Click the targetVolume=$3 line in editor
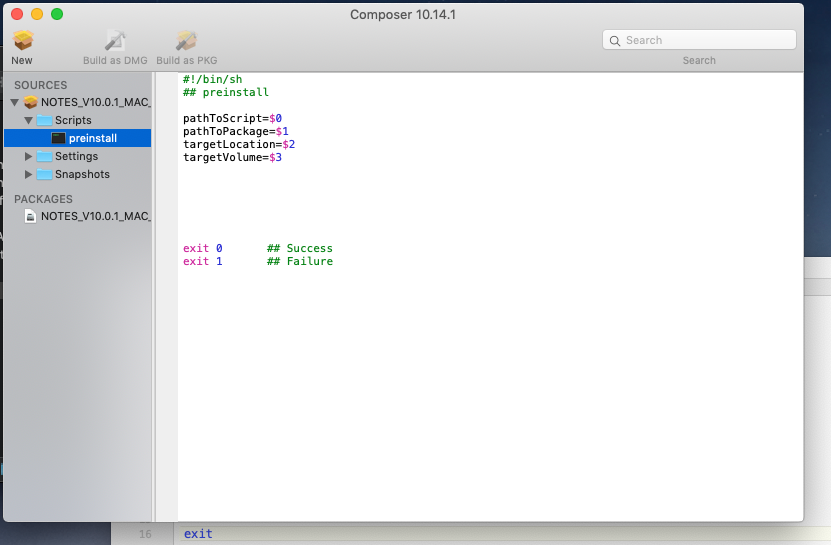Viewport: 831px width, 545px height. [x=232, y=157]
